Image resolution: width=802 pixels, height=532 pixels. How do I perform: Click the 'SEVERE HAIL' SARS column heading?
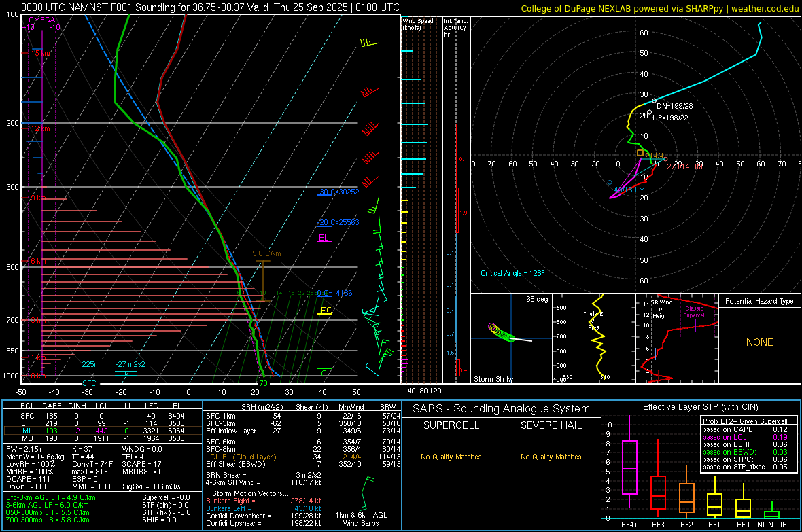(x=551, y=425)
